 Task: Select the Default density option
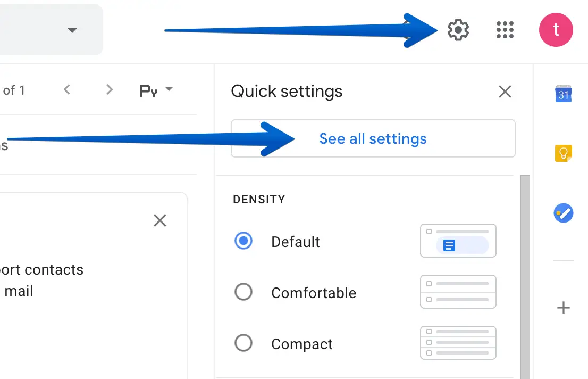click(x=243, y=241)
